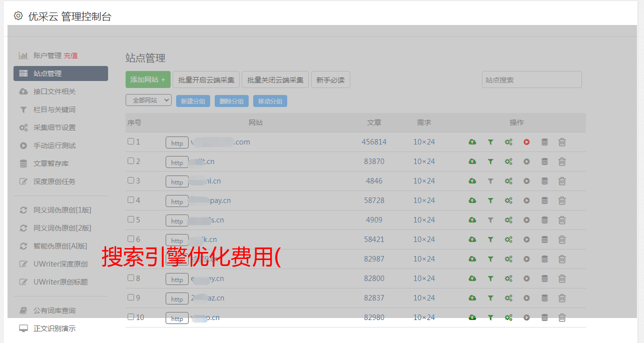Click the 添加网站 + button
644x343 pixels.
point(148,79)
